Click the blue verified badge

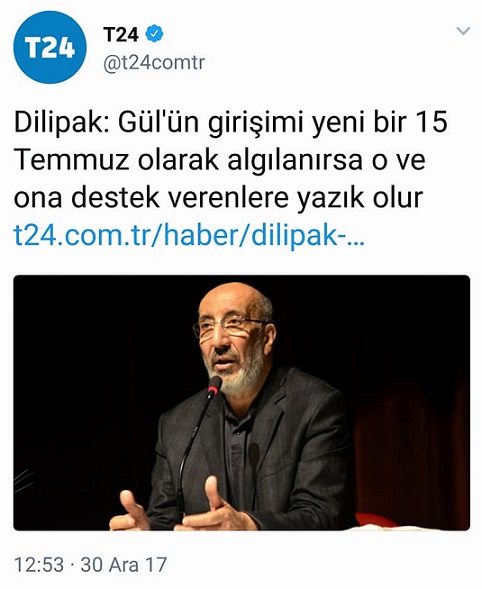click(x=154, y=34)
